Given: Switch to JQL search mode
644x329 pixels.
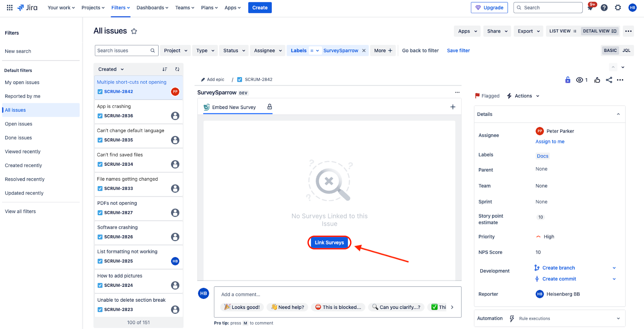Looking at the screenshot, I should pyautogui.click(x=626, y=51).
